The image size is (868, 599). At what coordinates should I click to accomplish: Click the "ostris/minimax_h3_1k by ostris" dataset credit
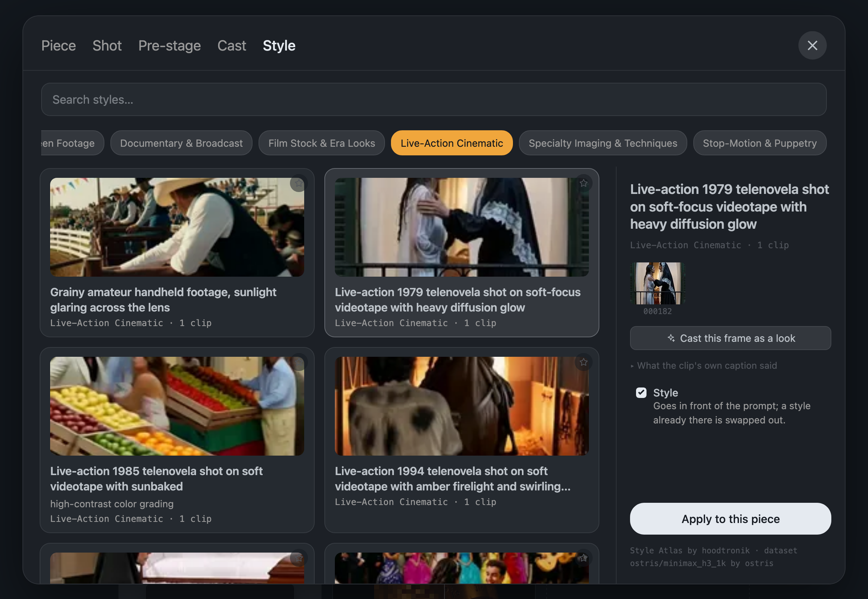pos(702,563)
